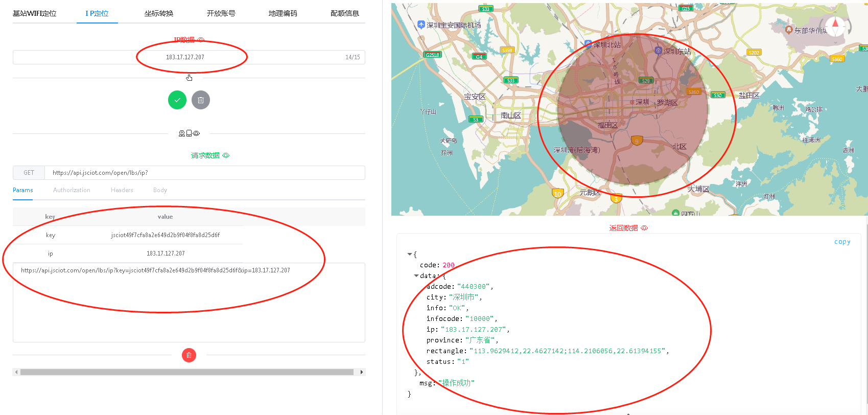Image resolution: width=868 pixels, height=415 pixels.
Task: Switch to the 坐标转换 tab
Action: pyautogui.click(x=159, y=13)
